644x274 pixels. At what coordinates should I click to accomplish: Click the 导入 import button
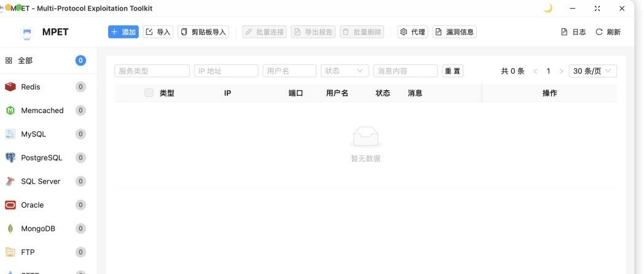click(158, 32)
